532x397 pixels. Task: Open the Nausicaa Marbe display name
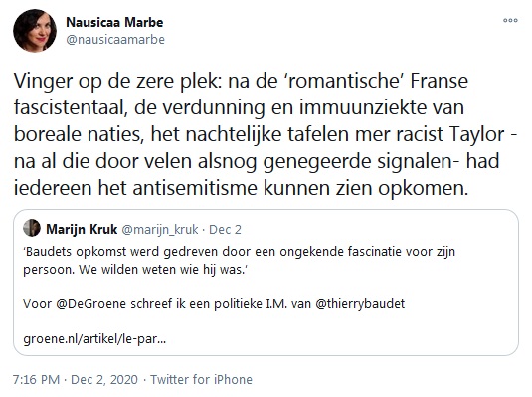[114, 22]
